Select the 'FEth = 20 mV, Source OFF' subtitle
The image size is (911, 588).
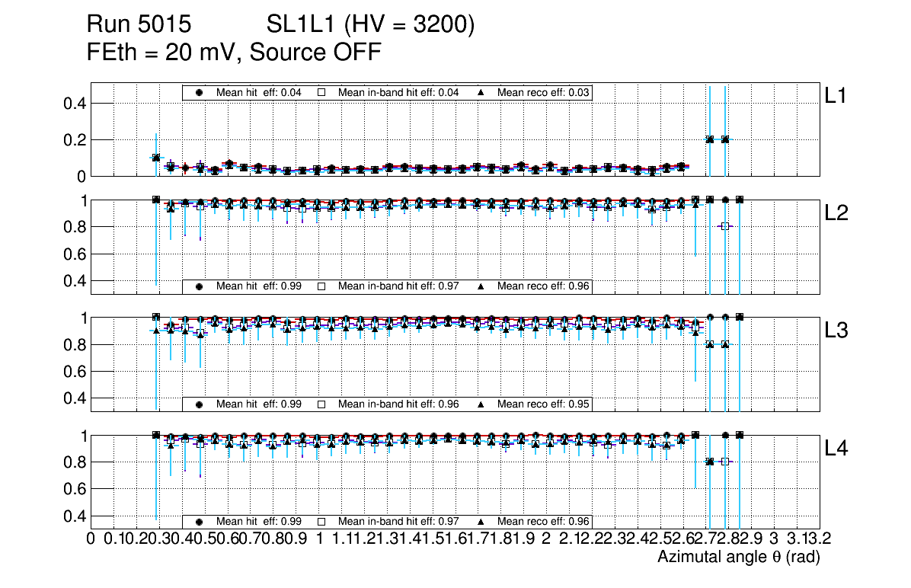click(x=234, y=53)
